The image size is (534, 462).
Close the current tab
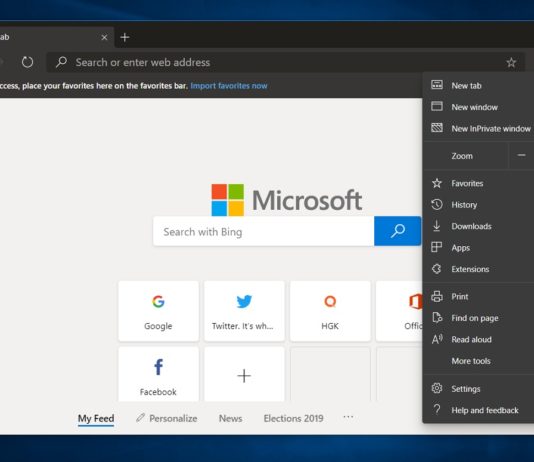point(104,37)
